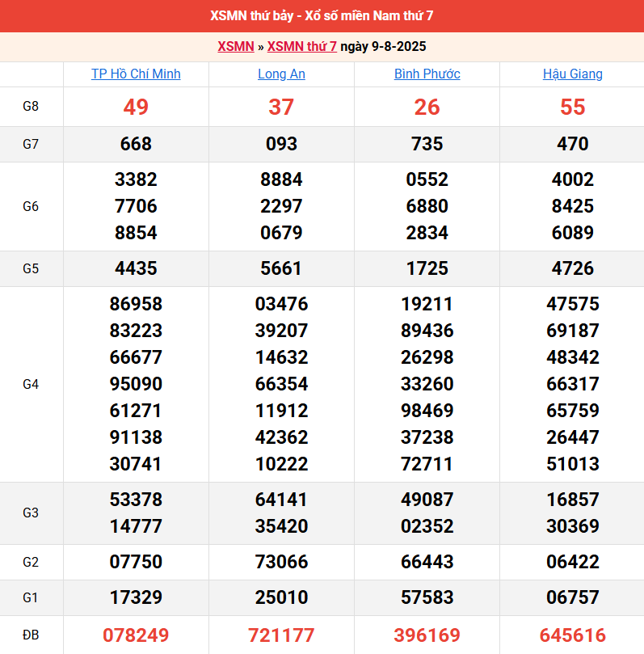644x654 pixels.
Task: Click G6 number 7706
Action: [136, 206]
